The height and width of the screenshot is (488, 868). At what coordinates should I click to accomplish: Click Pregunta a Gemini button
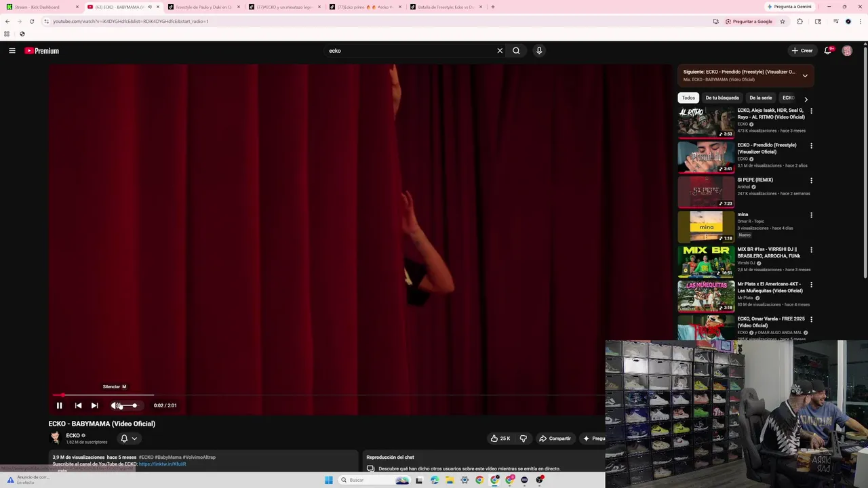[789, 7]
